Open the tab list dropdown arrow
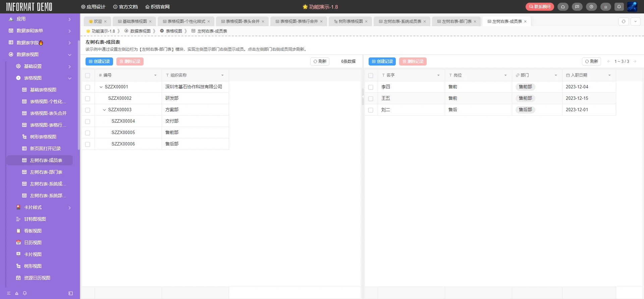The image size is (644, 299). [x=635, y=22]
